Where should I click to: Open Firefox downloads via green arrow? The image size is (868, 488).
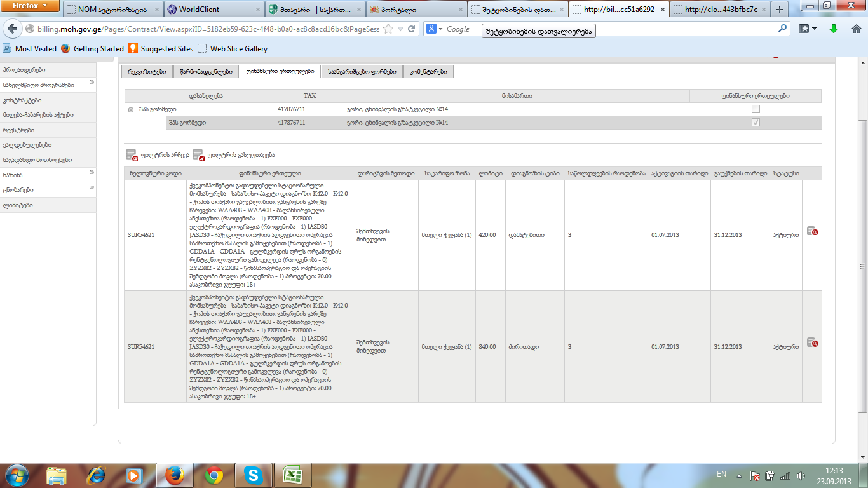point(833,29)
